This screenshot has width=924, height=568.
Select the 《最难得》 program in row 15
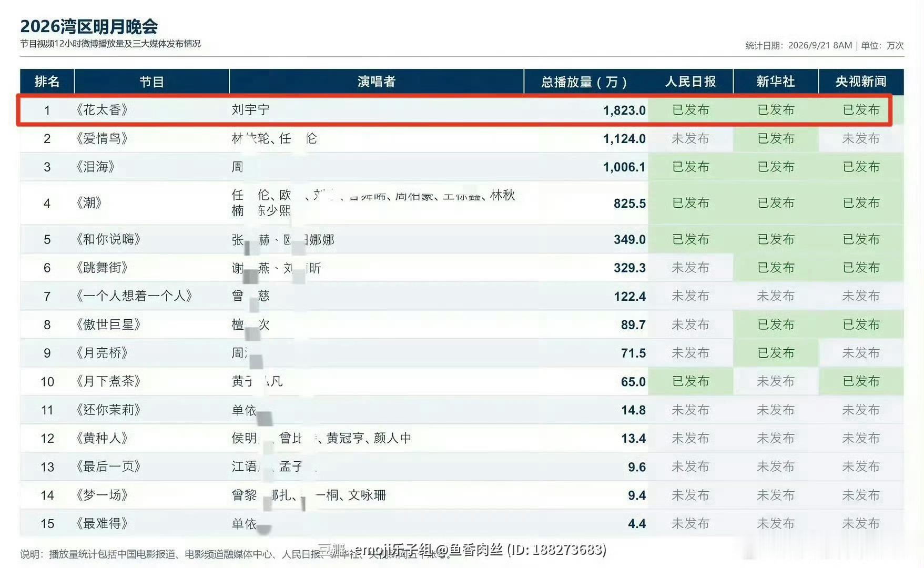(102, 524)
